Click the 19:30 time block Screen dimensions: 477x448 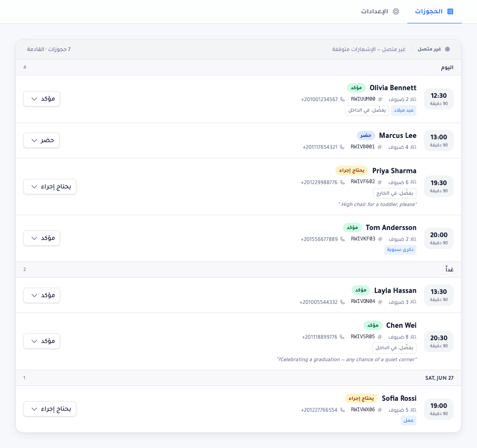[x=439, y=186]
